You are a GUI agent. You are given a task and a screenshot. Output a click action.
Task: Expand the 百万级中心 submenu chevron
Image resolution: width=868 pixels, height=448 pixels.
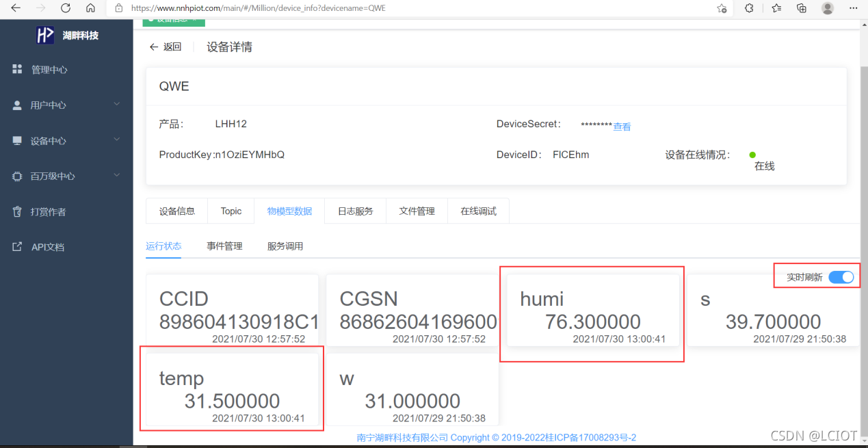click(116, 175)
